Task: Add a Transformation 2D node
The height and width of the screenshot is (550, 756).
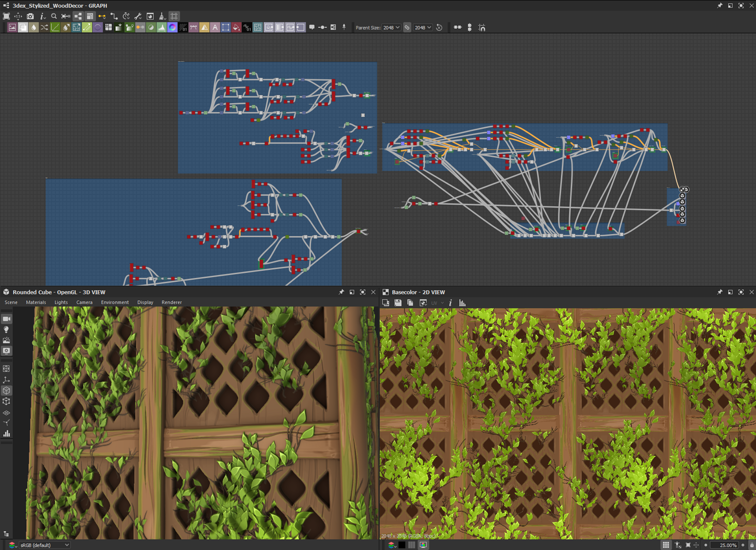Action: point(225,27)
